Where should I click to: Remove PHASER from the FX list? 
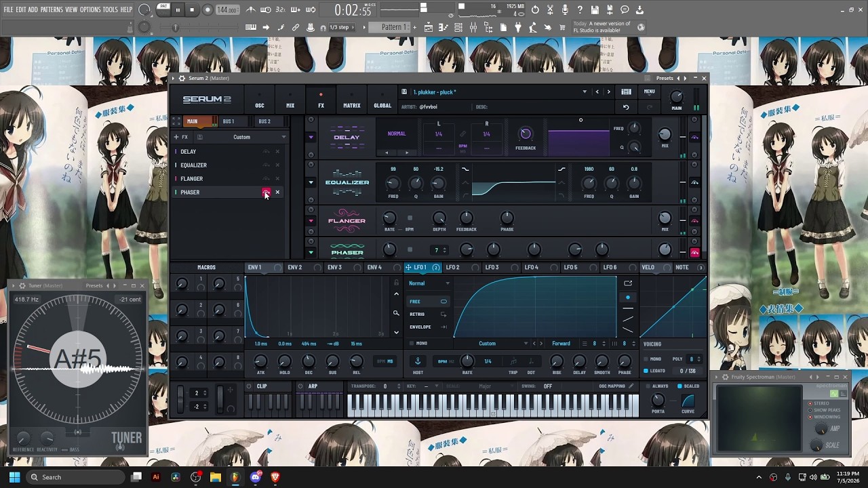(277, 192)
